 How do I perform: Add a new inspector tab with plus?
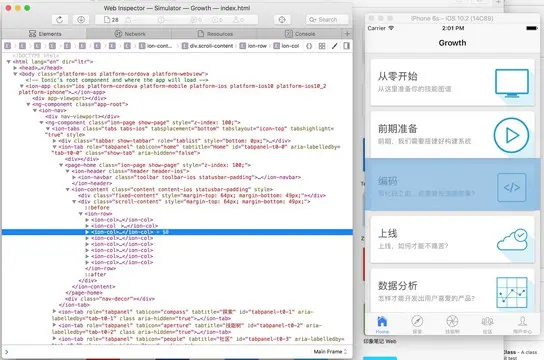[347, 34]
